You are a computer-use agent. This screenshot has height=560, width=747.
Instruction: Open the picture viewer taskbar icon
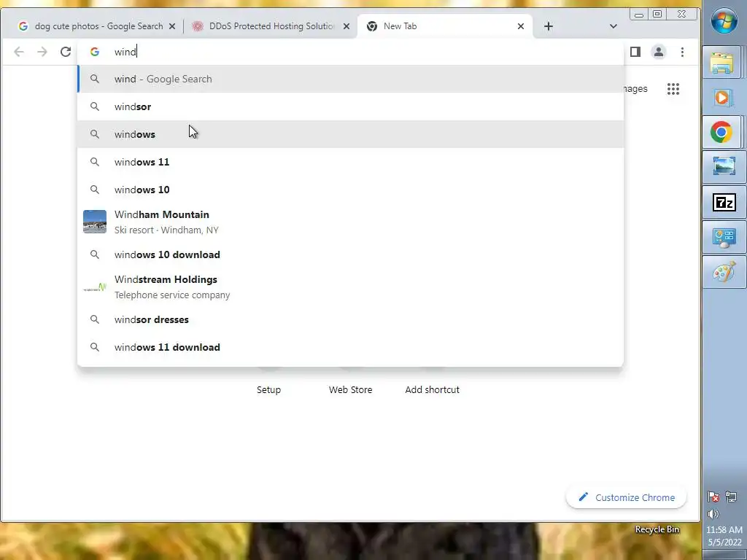[724, 167]
